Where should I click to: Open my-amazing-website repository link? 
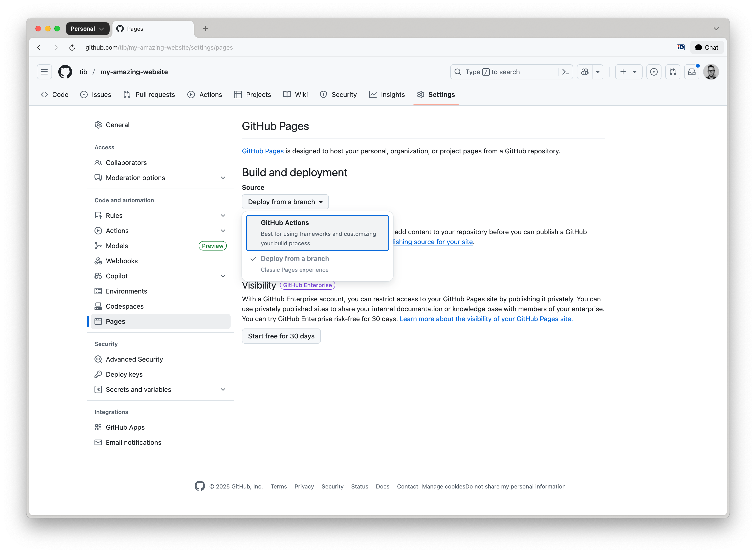[134, 72]
